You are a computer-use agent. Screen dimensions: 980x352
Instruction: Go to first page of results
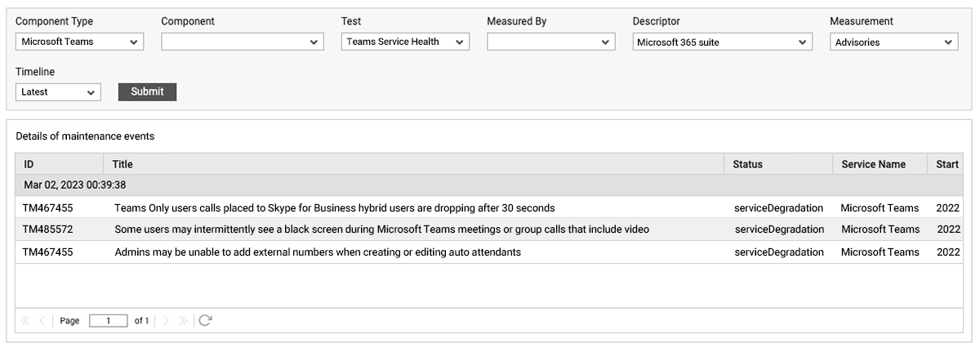pos(24,321)
